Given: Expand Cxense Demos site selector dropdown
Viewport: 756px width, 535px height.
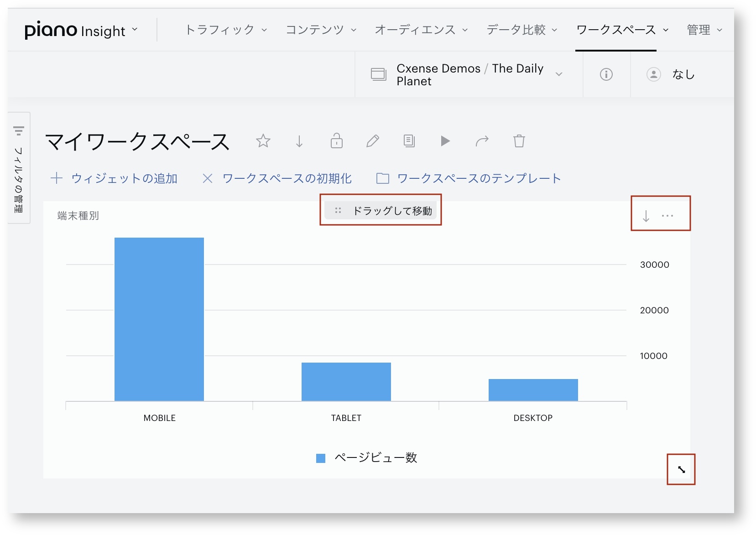Looking at the screenshot, I should (559, 74).
